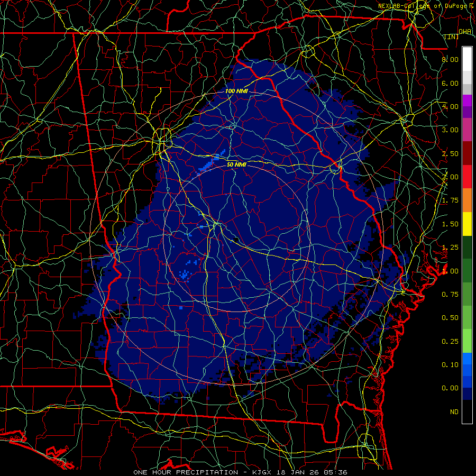
Task: Click the OHA product label
Action: point(465,31)
